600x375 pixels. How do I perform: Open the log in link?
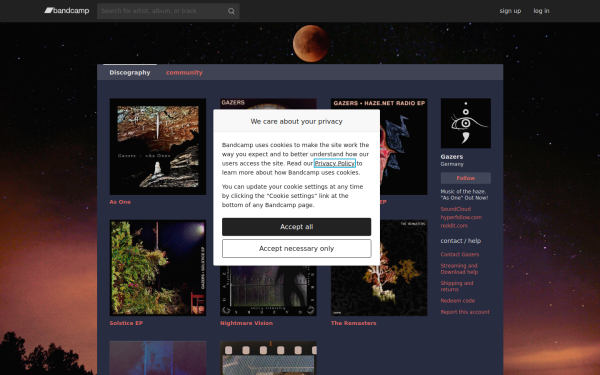[541, 11]
